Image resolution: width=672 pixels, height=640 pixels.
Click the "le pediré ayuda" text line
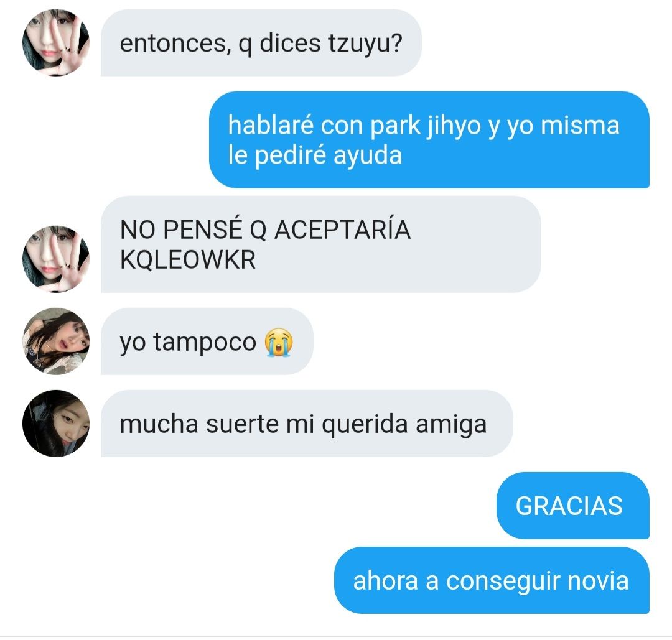[315, 155]
